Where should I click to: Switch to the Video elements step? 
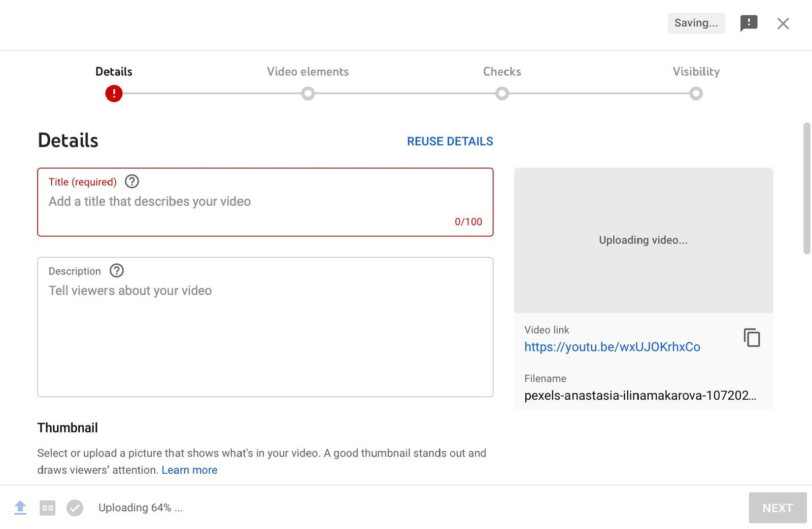tap(308, 72)
